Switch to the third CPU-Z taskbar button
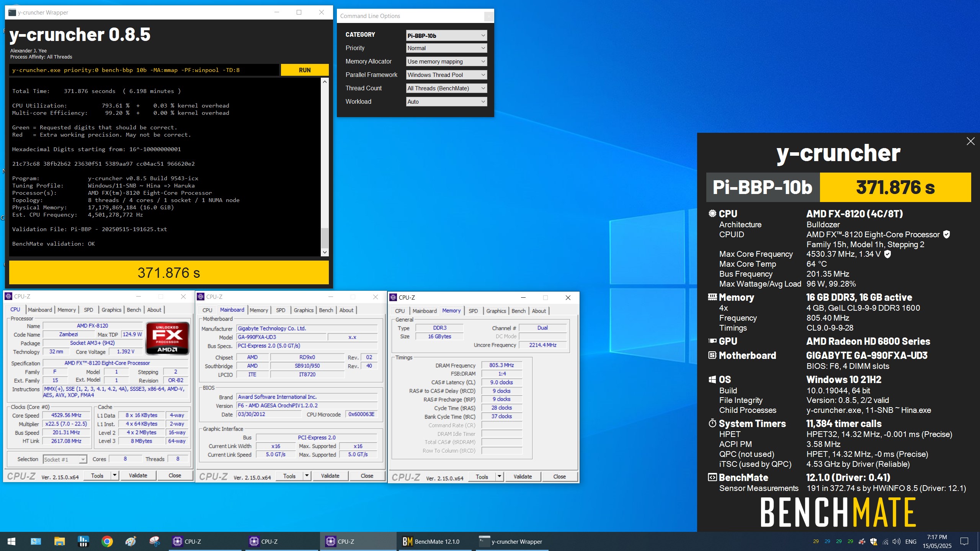 [358, 541]
